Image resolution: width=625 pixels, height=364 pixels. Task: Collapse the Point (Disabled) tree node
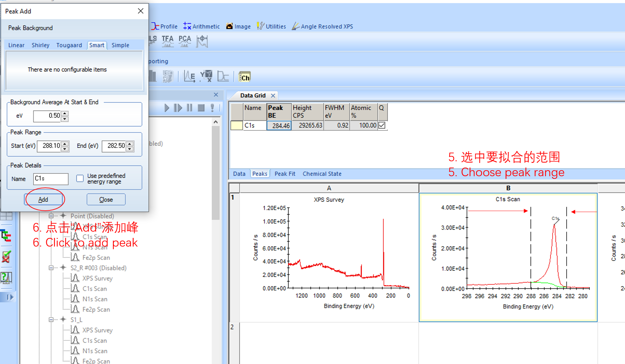(51, 216)
